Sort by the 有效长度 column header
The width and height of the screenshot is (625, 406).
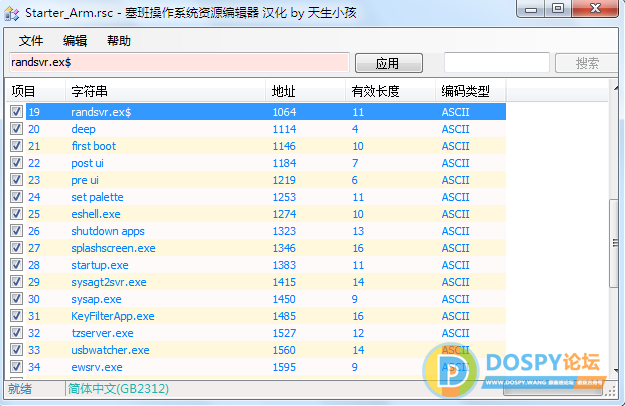pos(390,91)
